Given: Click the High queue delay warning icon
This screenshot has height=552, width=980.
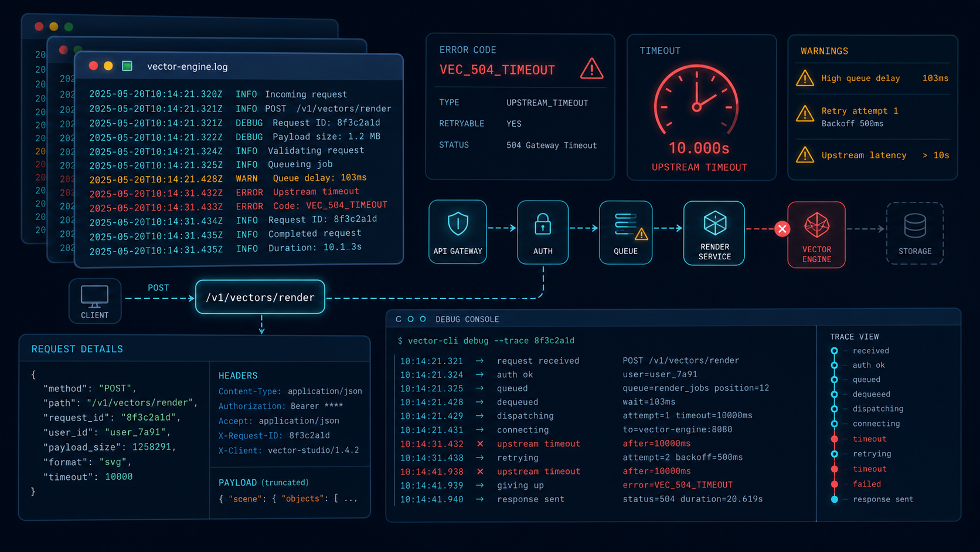Looking at the screenshot, I should point(805,78).
